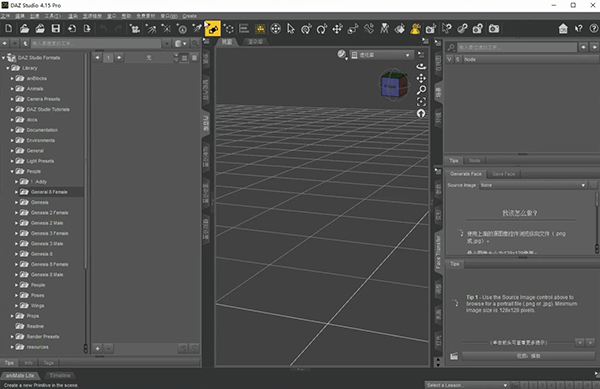Click the Create New Camera icon

(135, 29)
